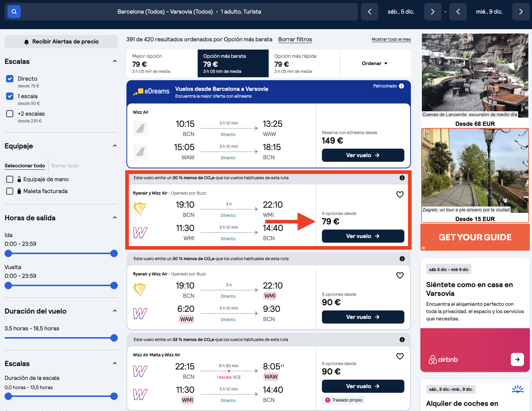Open CO₂ info icon above Ryanair 90 € flight
The height and width of the screenshot is (411, 532).
(402, 258)
